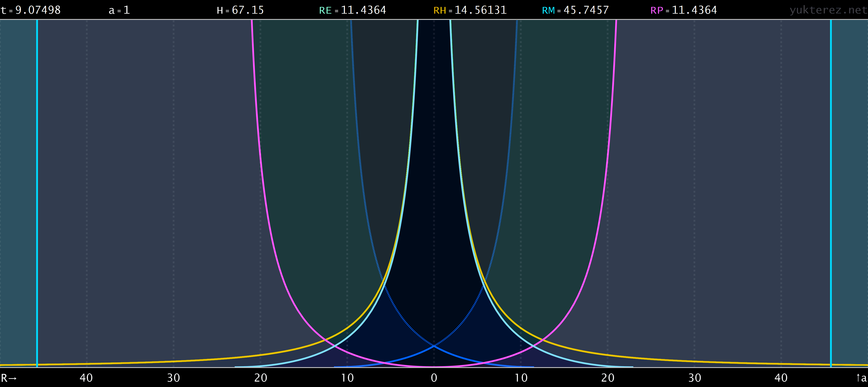Click the time value t = 9.07498

point(31,10)
